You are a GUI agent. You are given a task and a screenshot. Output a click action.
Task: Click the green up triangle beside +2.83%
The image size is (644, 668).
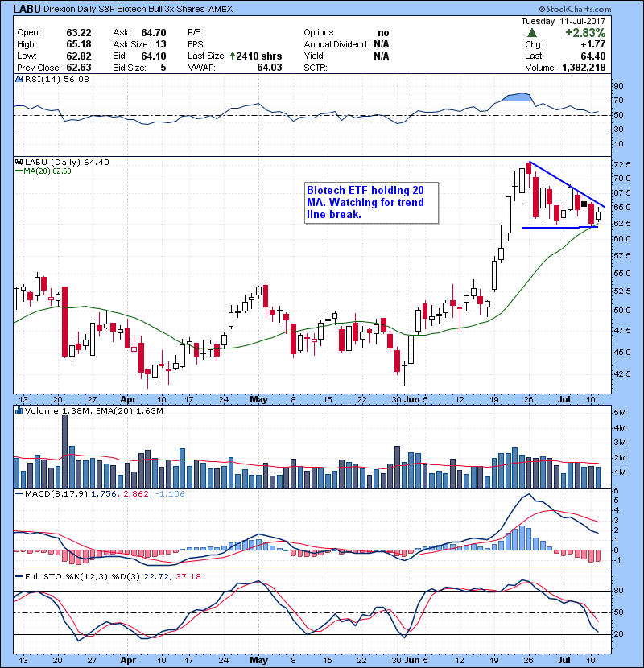click(531, 33)
